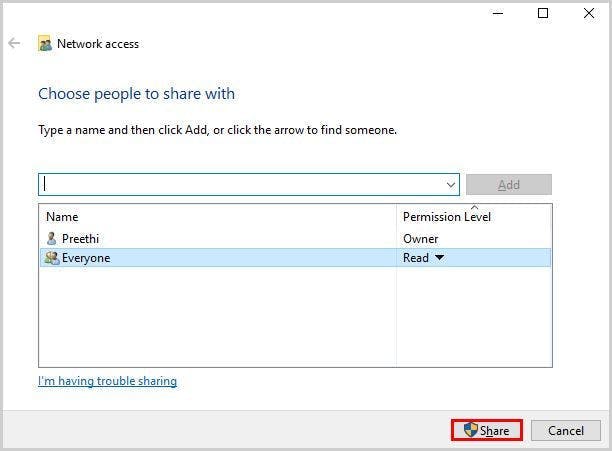
Task: Minimize the Network access window
Action: tap(498, 13)
